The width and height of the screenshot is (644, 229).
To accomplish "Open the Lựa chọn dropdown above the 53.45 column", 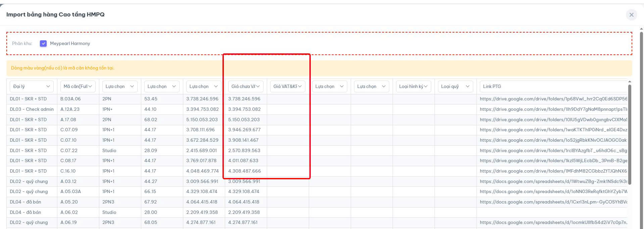I will (162, 86).
